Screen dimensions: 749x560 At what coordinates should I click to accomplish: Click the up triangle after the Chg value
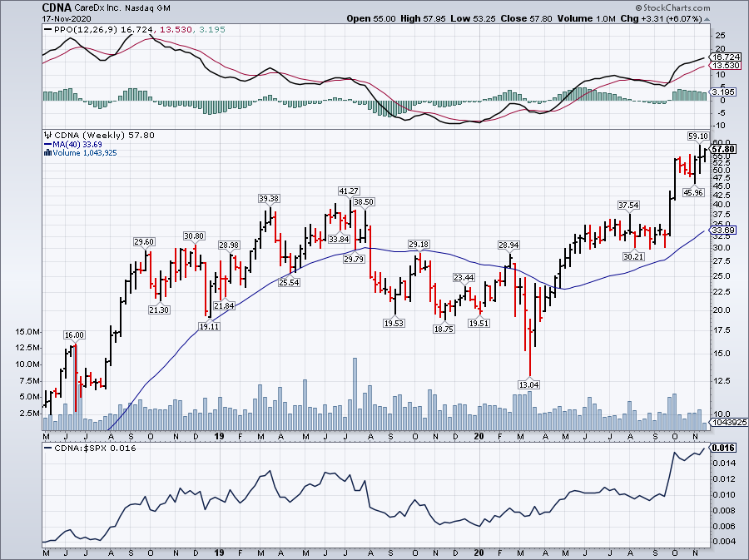pos(707,19)
